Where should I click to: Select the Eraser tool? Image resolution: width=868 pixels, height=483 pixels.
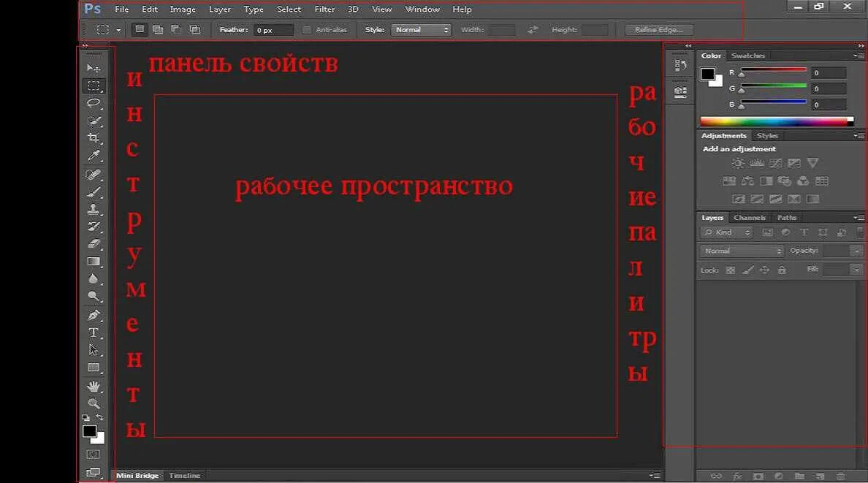(93, 244)
